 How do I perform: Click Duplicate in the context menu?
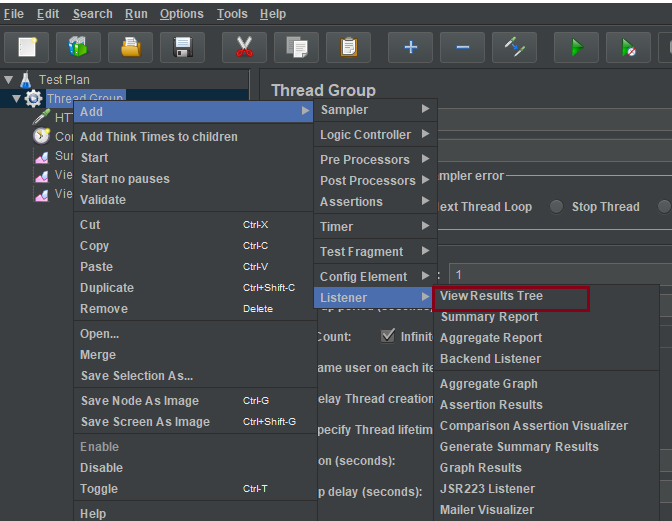(x=108, y=288)
